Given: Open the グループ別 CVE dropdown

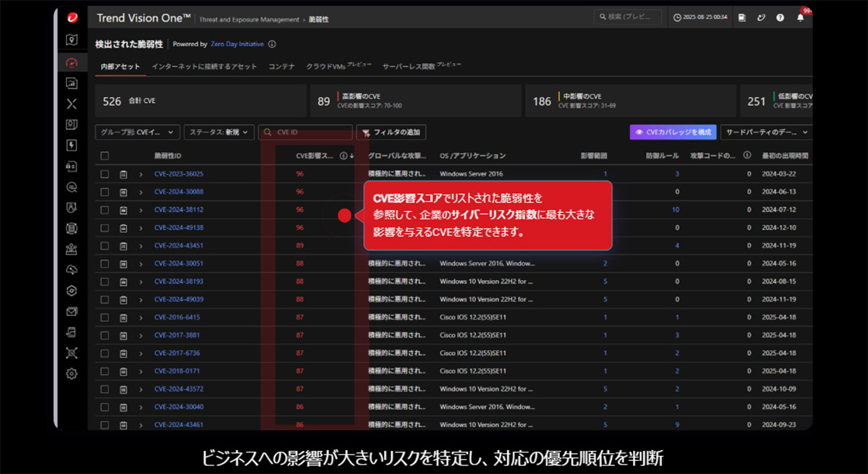Looking at the screenshot, I should pyautogui.click(x=137, y=132).
